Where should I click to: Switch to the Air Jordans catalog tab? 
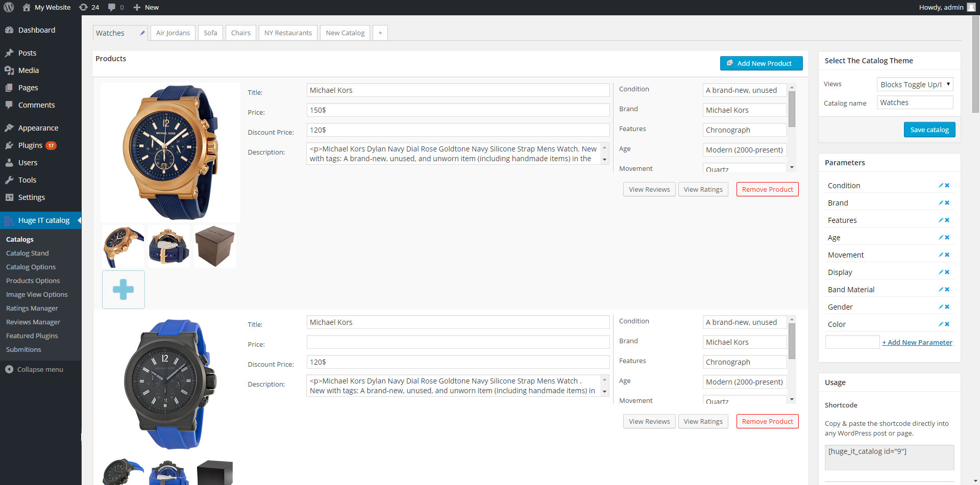[x=173, y=33]
